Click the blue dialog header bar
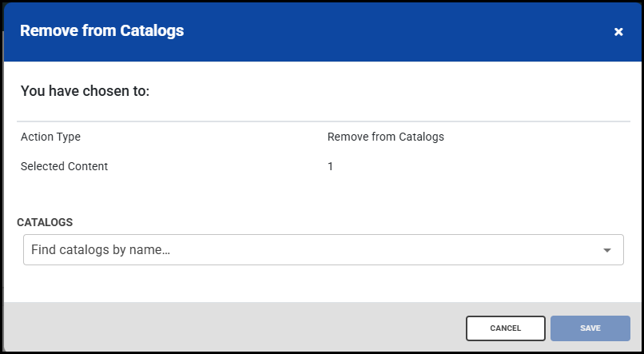The width and height of the screenshot is (644, 354). pos(360,32)
